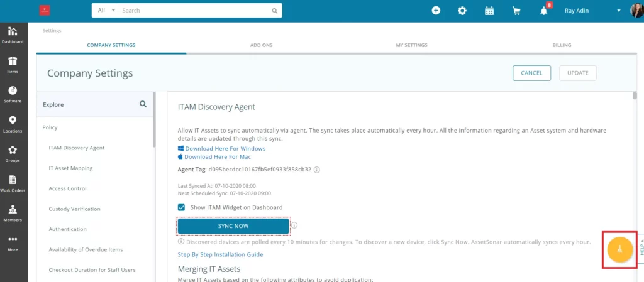The image size is (644, 282).
Task: Select Availability of Overdue Items
Action: pos(86,249)
